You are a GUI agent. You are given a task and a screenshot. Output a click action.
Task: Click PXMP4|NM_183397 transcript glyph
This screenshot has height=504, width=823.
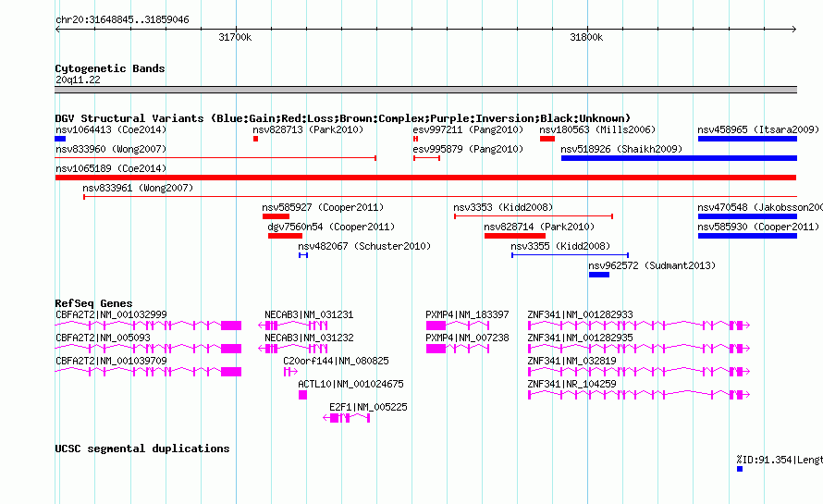tap(458, 326)
